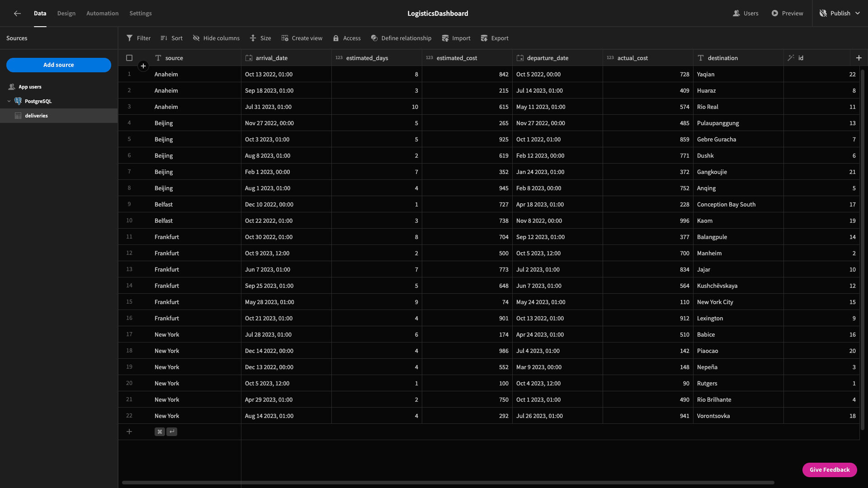868x488 pixels.
Task: Click the id column auto icon
Action: [x=791, y=58]
